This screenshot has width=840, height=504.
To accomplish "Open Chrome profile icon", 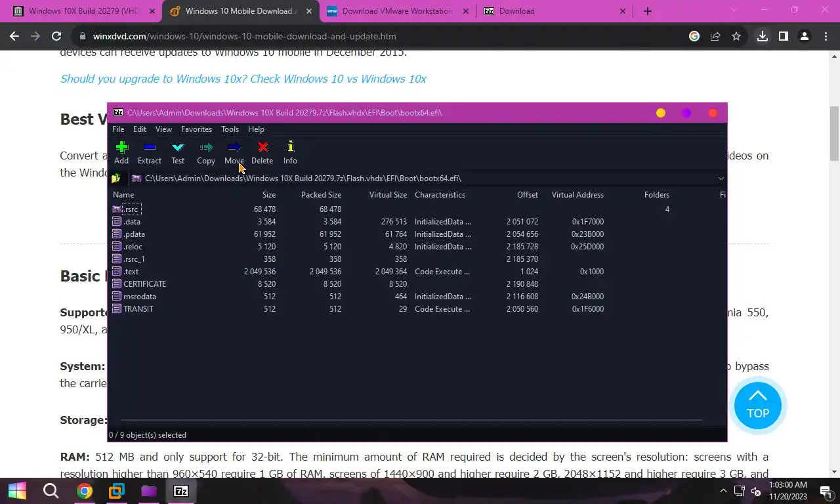I will [x=805, y=37].
